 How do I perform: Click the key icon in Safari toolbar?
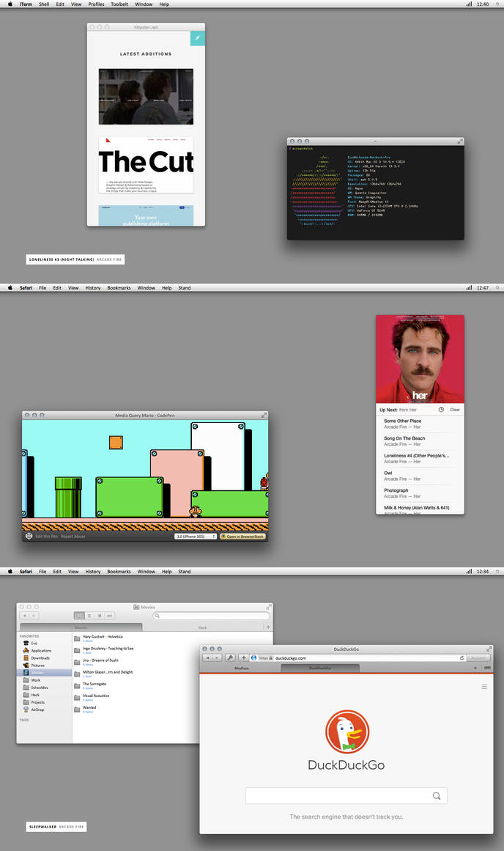pyautogui.click(x=230, y=657)
